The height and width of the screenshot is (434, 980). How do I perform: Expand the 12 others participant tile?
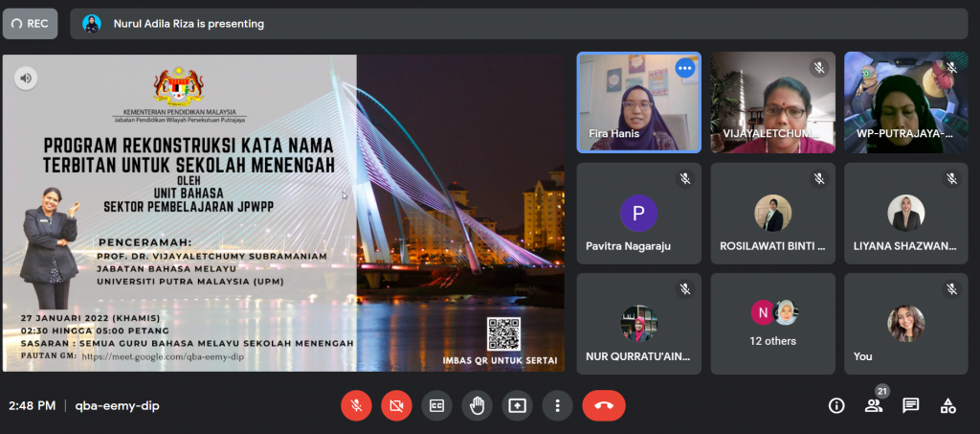pos(772,323)
